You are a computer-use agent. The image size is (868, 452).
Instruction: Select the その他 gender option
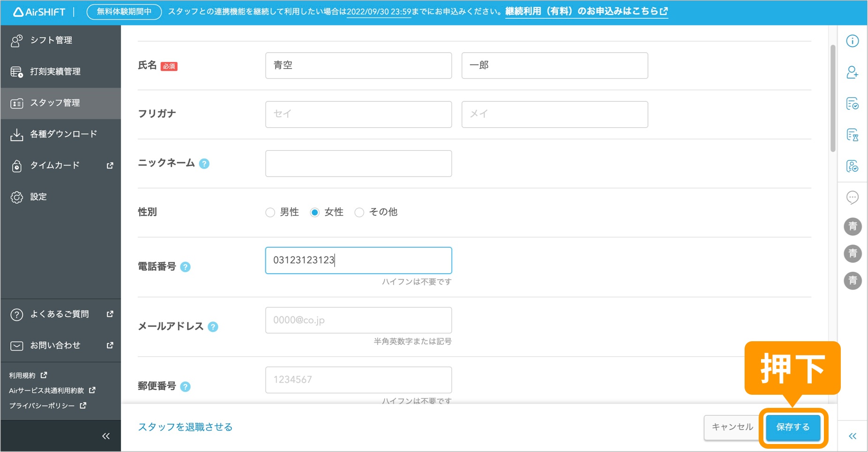click(x=359, y=212)
